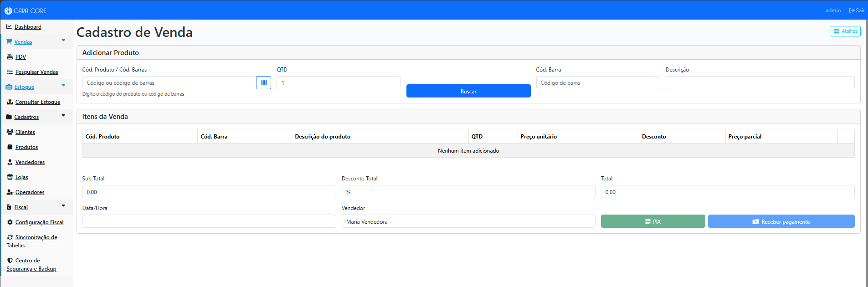Collapse the Estoque sidebar section arrow

[x=63, y=86]
